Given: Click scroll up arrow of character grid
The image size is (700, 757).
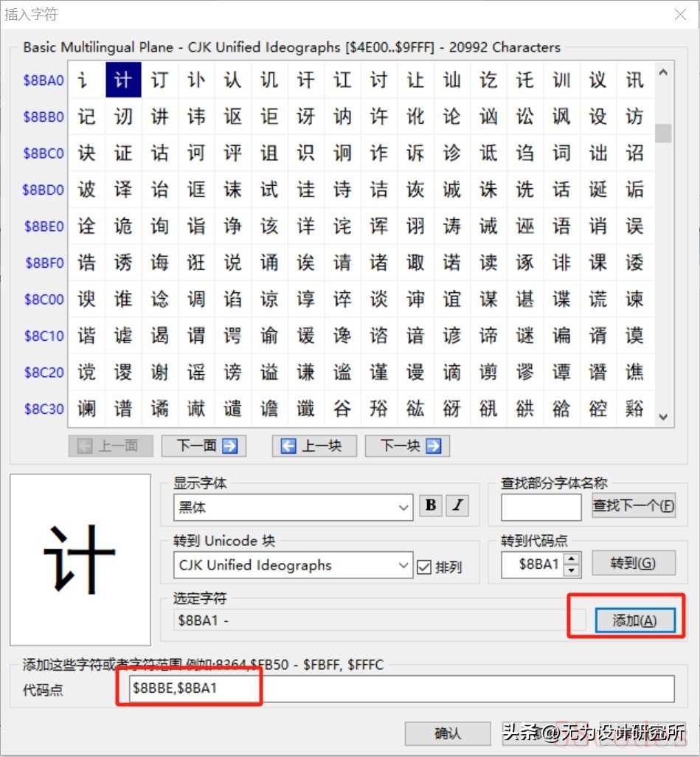Looking at the screenshot, I should click(x=663, y=72).
